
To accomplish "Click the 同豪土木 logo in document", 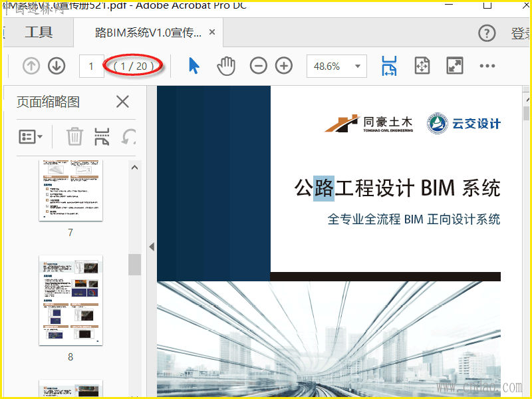I will pos(369,124).
